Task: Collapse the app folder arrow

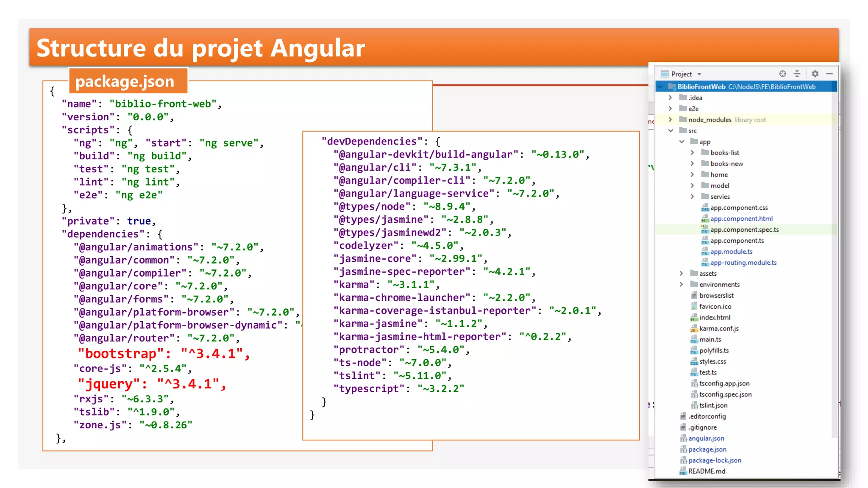Action: [x=682, y=142]
